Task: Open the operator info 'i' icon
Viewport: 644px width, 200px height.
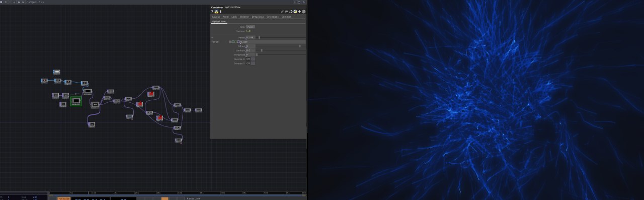Action: (x=220, y=12)
